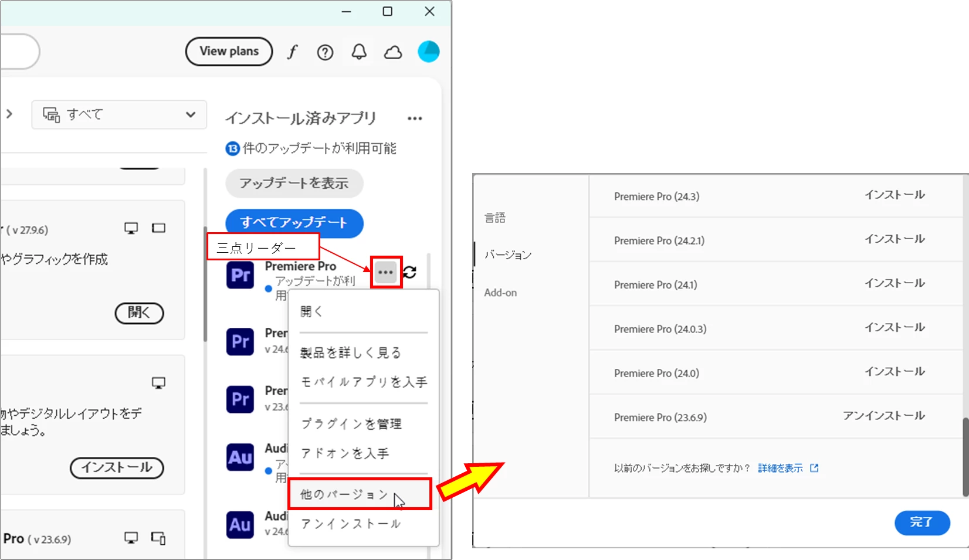
Task: Click the desktop icon in the v23.6.9 card
Action: (x=131, y=538)
